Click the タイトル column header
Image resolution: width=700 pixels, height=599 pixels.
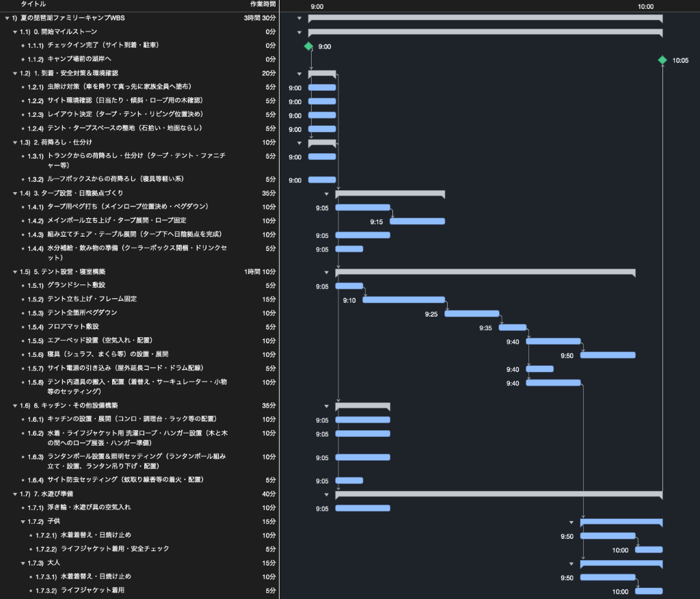(33, 4)
